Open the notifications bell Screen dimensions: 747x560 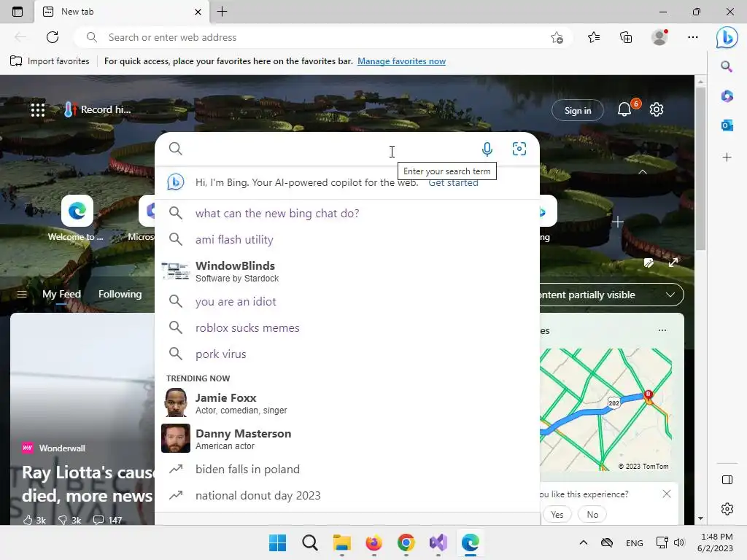624,109
